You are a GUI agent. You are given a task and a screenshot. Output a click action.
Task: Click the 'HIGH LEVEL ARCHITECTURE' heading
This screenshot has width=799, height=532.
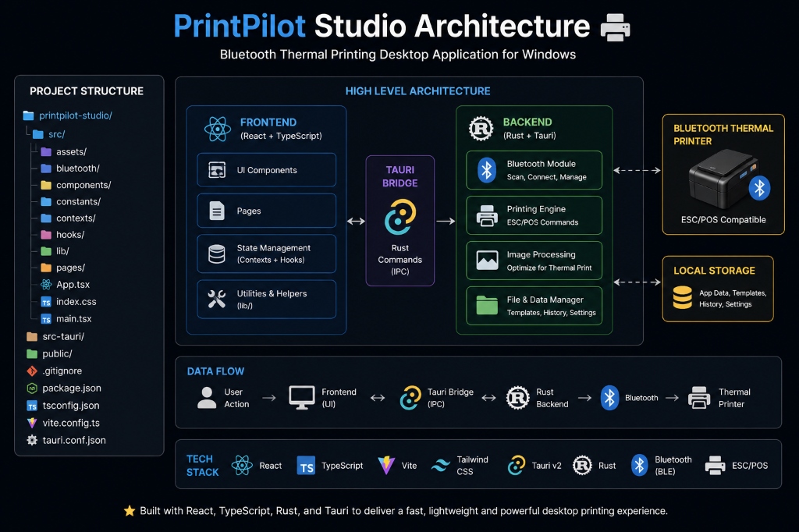[418, 91]
